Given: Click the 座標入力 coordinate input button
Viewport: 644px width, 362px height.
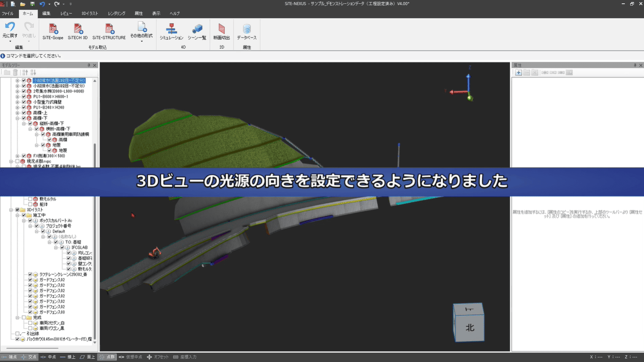Looking at the screenshot, I should coord(185,357).
